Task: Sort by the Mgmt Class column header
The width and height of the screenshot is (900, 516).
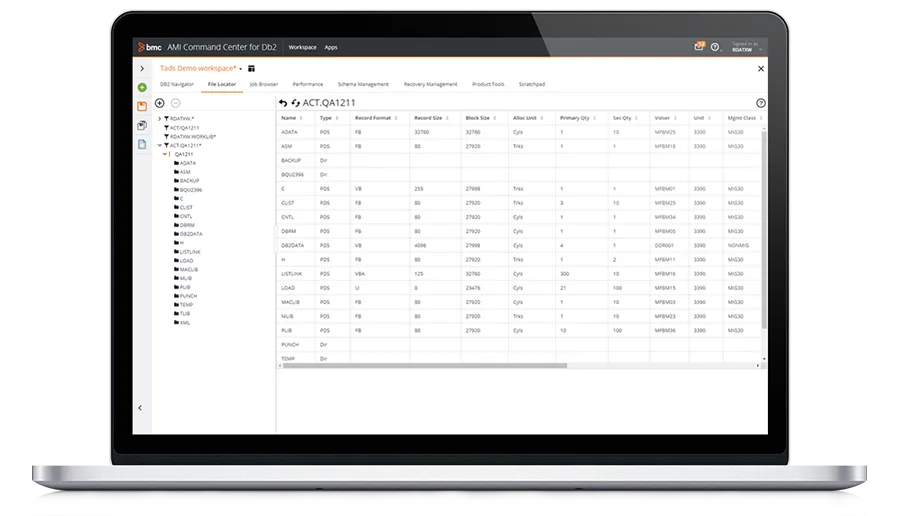Action: 742,118
